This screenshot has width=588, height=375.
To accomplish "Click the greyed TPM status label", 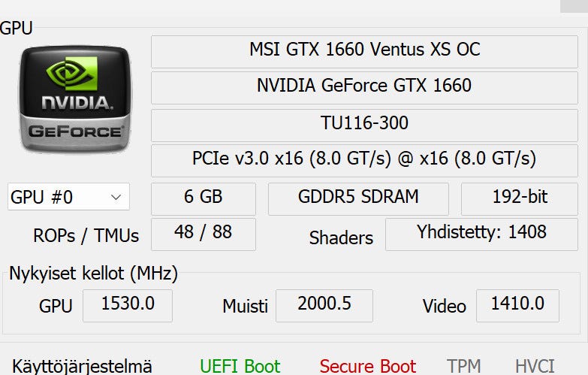I will point(463,366).
